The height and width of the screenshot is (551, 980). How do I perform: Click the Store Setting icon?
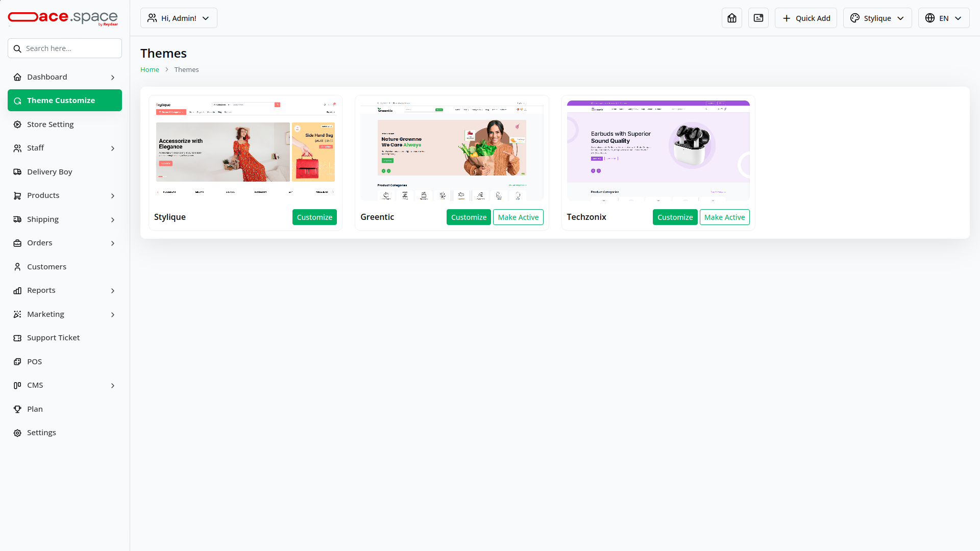(x=17, y=124)
